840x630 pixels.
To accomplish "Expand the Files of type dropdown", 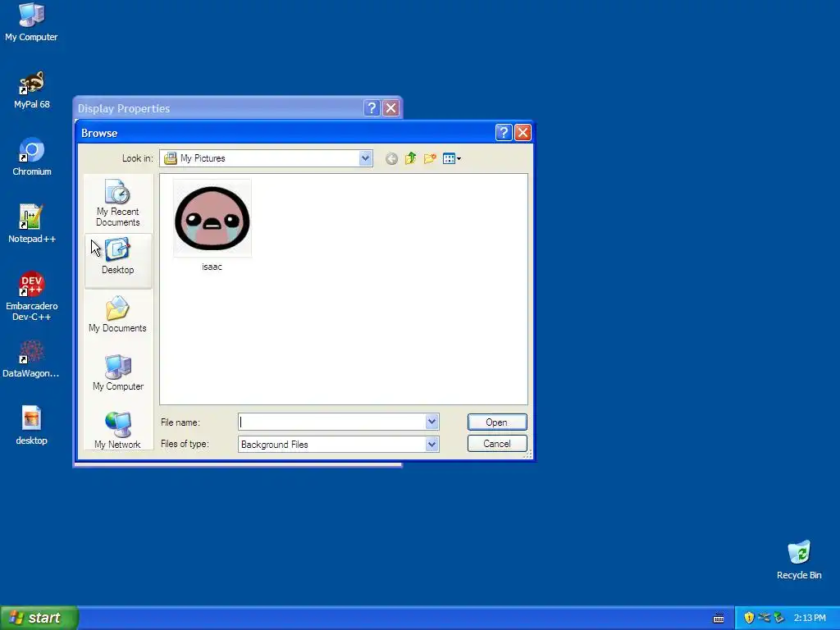I will pos(431,444).
